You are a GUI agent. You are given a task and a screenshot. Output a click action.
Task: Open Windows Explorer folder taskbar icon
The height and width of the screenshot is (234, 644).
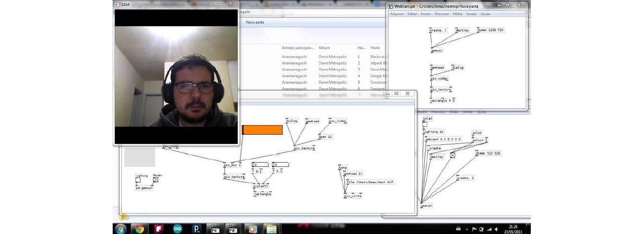coord(271,229)
